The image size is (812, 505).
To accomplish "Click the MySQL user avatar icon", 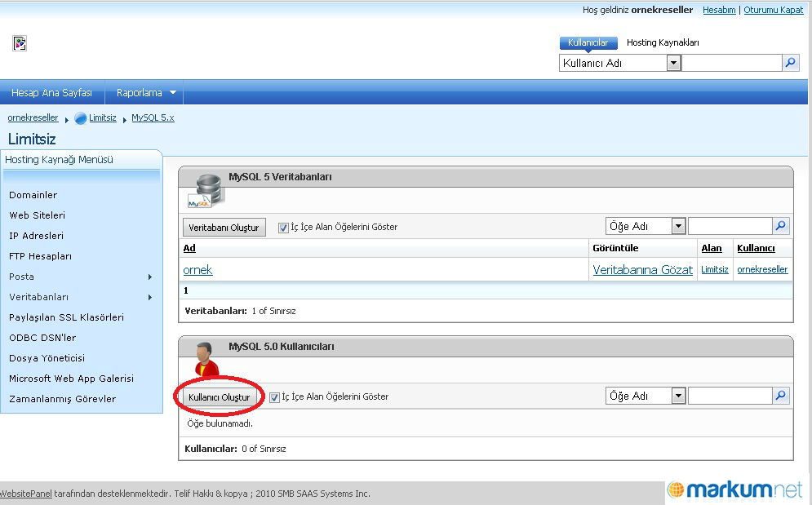I will pos(206,359).
